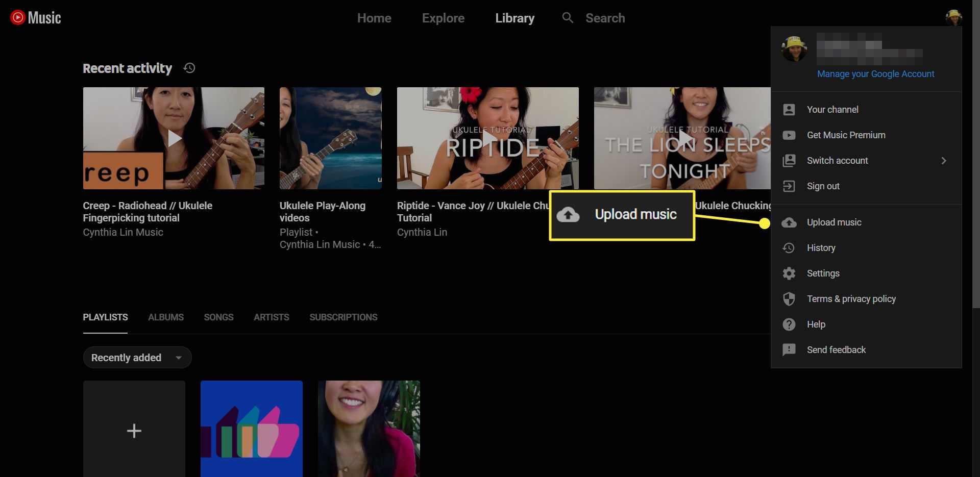Play the Creep Radiohead video thumbnail
Screen dimensions: 980x477
174,138
